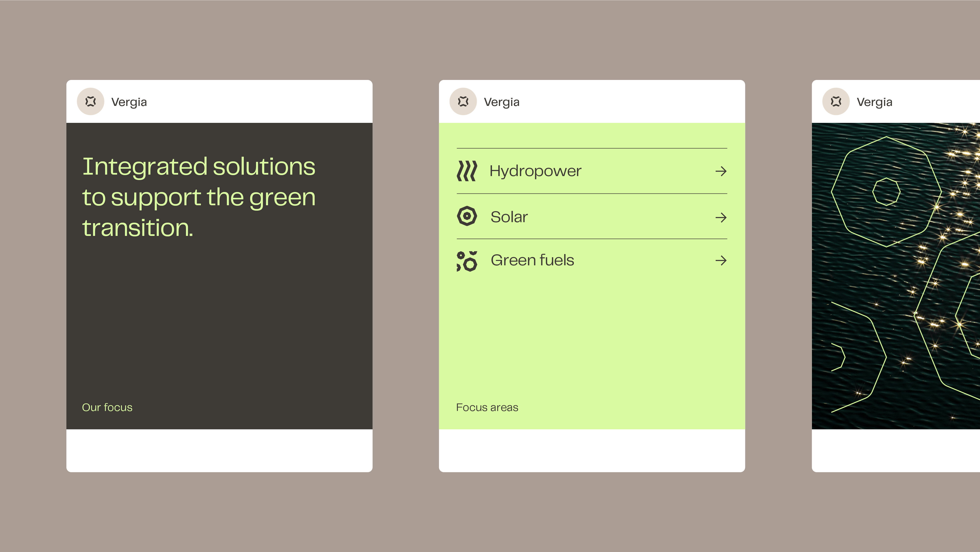Click the arrow next to Solar

click(721, 217)
